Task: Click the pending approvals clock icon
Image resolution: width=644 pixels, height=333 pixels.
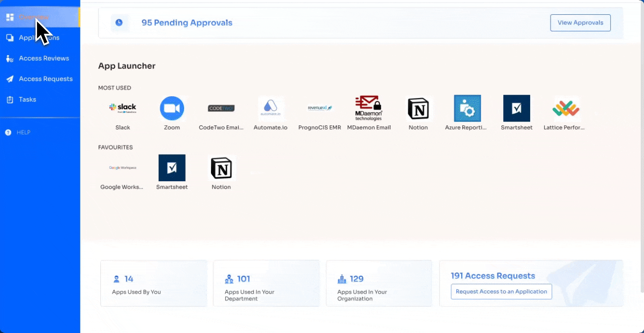Action: pos(119,22)
